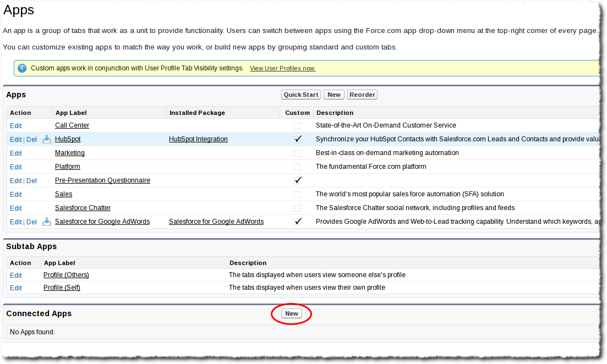The height and width of the screenshot is (364, 607).
Task: Click the Reorder button
Action: point(362,95)
